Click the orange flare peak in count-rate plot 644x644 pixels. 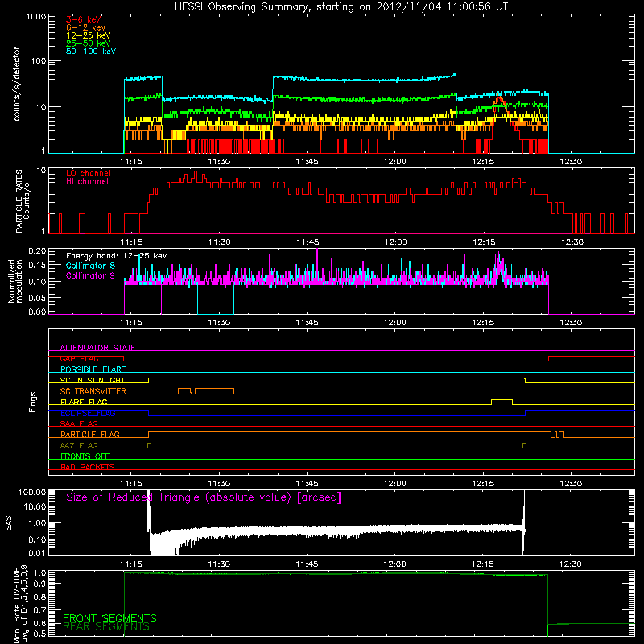499,98
